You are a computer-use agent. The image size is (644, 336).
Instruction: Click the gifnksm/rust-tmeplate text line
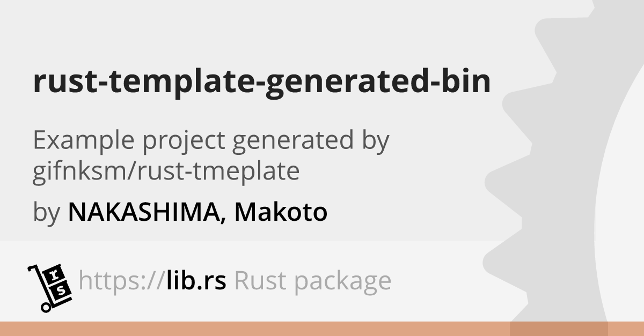pos(166,172)
